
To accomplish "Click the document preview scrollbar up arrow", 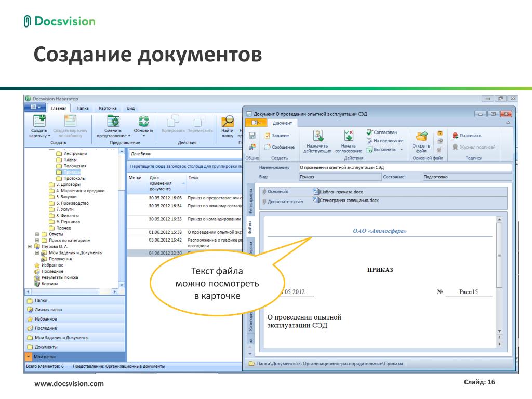I will click(499, 220).
